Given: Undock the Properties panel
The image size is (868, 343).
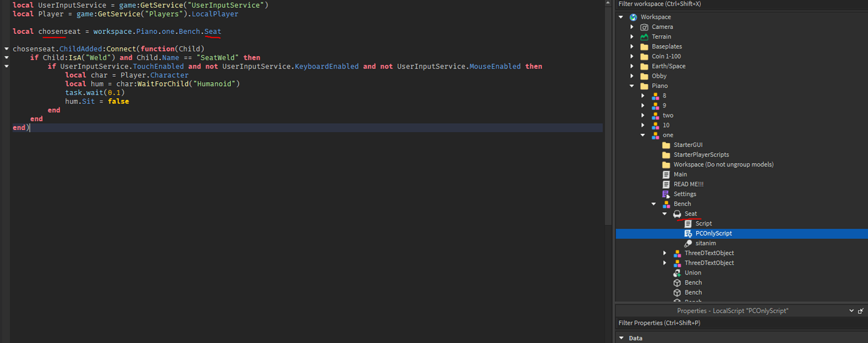Looking at the screenshot, I should (x=861, y=311).
